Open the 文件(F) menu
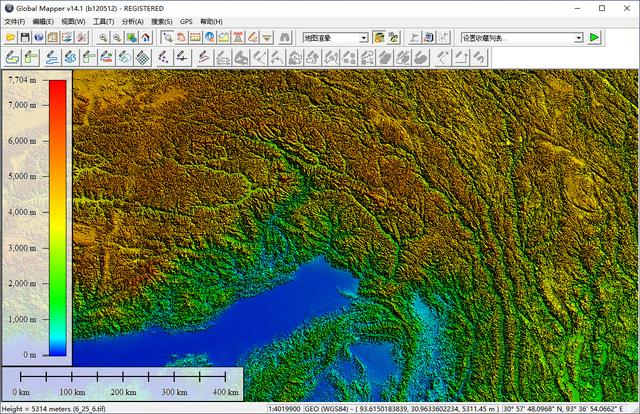Image resolution: width=640 pixels, height=414 pixels. pyautogui.click(x=14, y=21)
